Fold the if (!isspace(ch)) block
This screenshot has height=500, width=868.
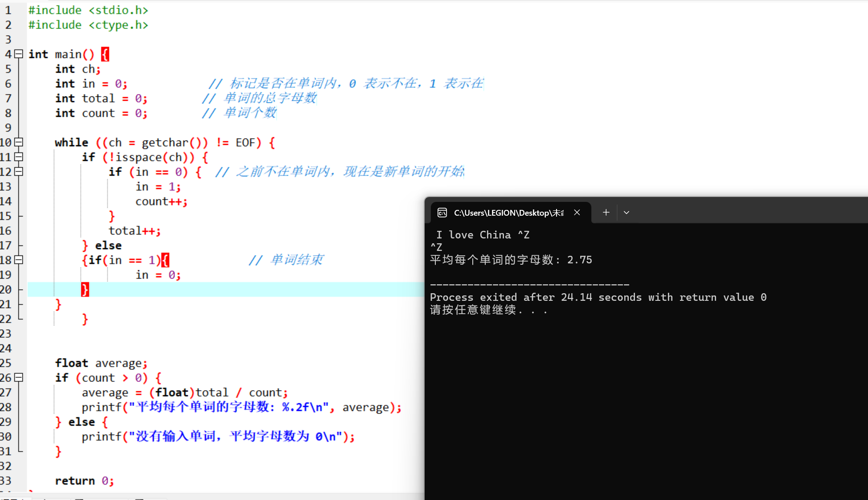pyautogui.click(x=19, y=157)
